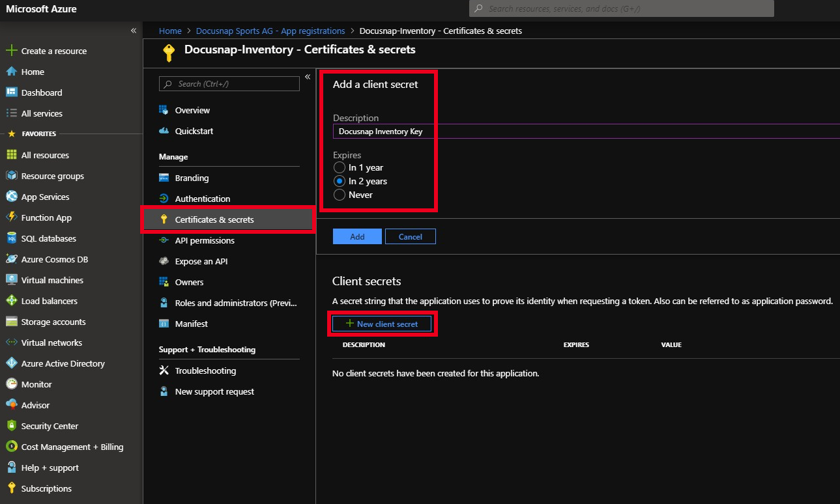This screenshot has width=840, height=504.
Task: Click the Create a resource plus icon
Action: pyautogui.click(x=11, y=51)
